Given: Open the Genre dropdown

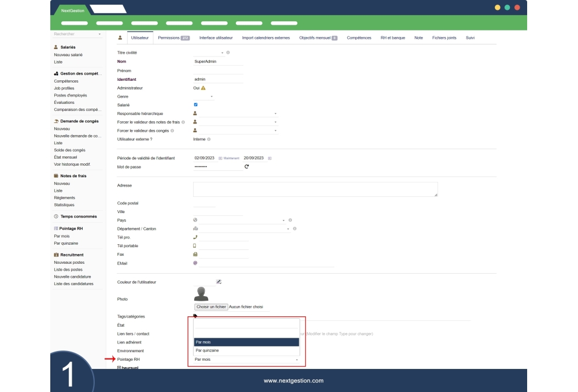Looking at the screenshot, I should [x=212, y=96].
